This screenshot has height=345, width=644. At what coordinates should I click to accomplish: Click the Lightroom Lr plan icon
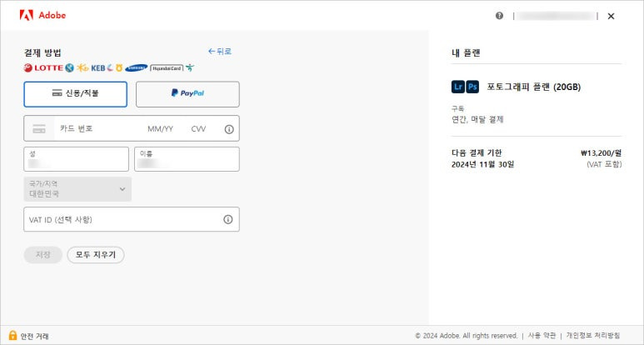(458, 87)
